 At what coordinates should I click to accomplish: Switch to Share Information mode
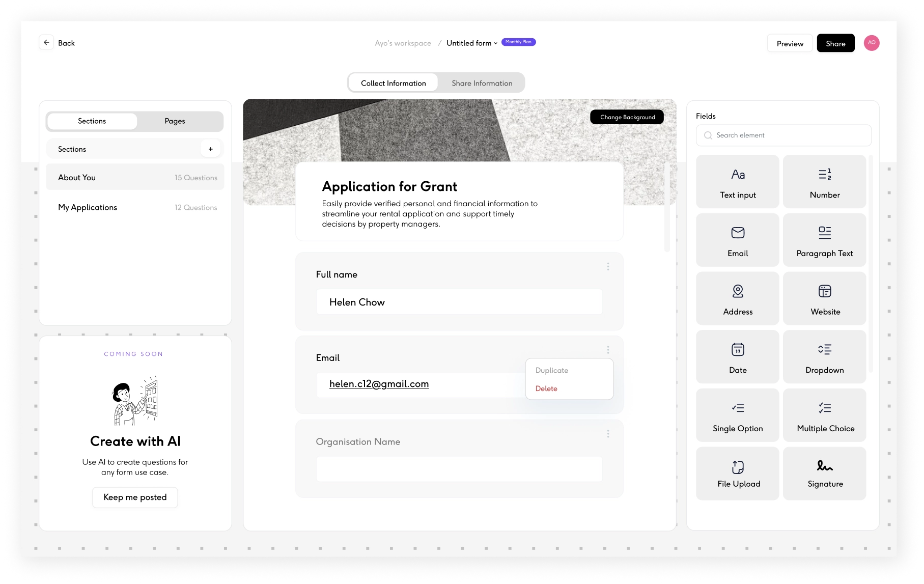[x=482, y=83]
